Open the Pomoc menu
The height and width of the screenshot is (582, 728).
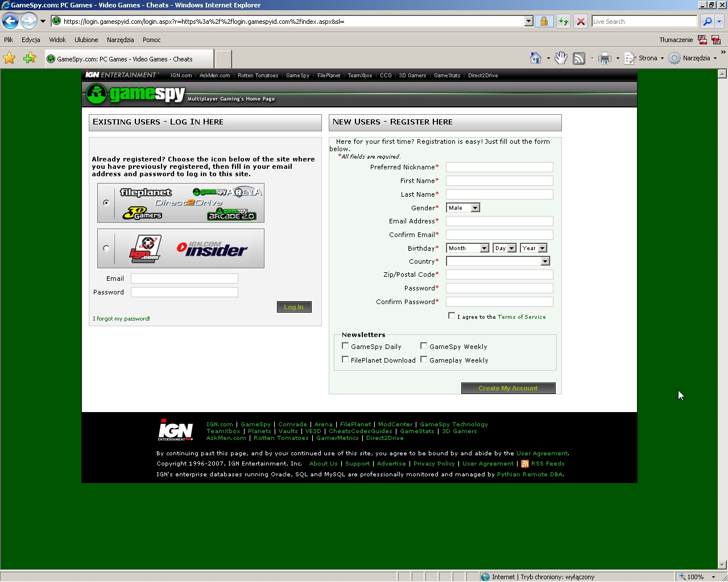(x=152, y=40)
